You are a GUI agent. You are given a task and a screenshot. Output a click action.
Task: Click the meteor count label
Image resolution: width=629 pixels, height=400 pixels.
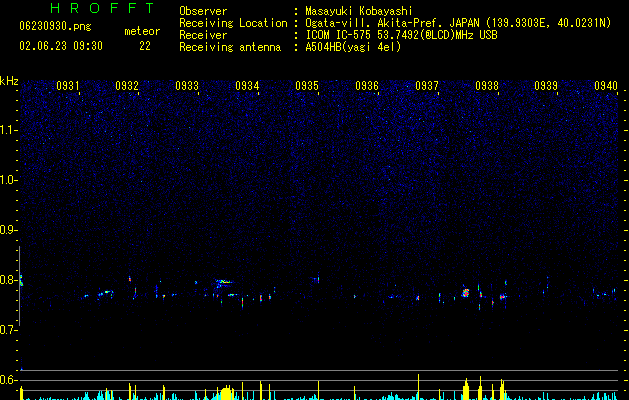[x=142, y=31]
